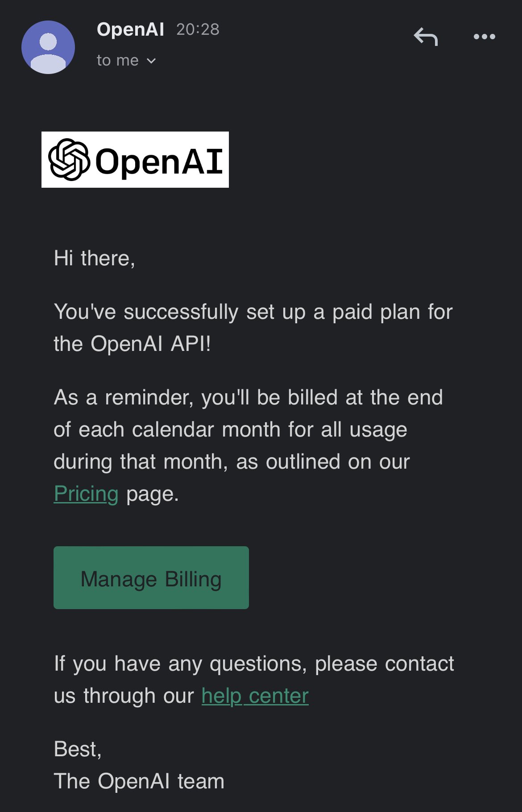The height and width of the screenshot is (812, 522).
Task: Expand recipient details chevron beside "to me"
Action: 151,61
